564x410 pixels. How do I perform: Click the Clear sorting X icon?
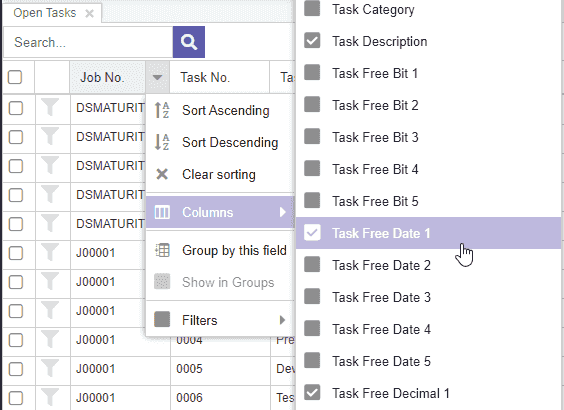click(x=162, y=174)
